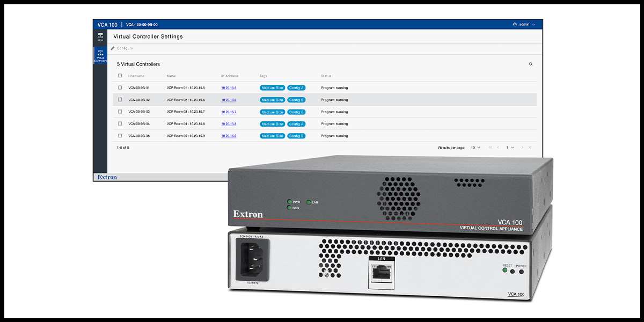This screenshot has height=322, width=644.
Task: Click the Medium Size tag for VCA-00-9B-03
Action: [272, 112]
